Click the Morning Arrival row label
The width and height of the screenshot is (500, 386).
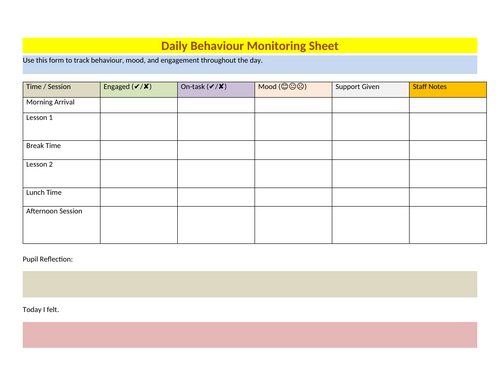[50, 102]
